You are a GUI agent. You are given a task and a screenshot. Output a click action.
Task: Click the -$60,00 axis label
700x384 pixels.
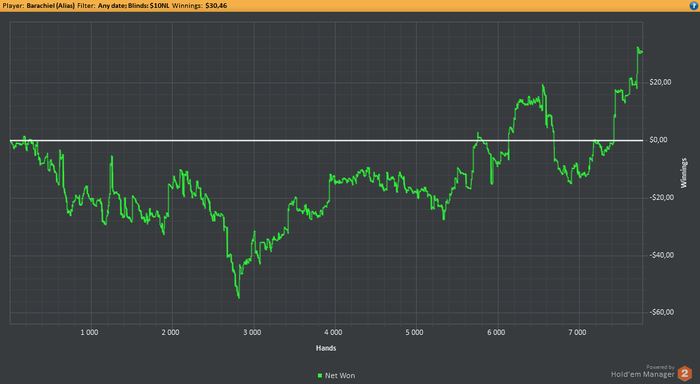click(661, 312)
